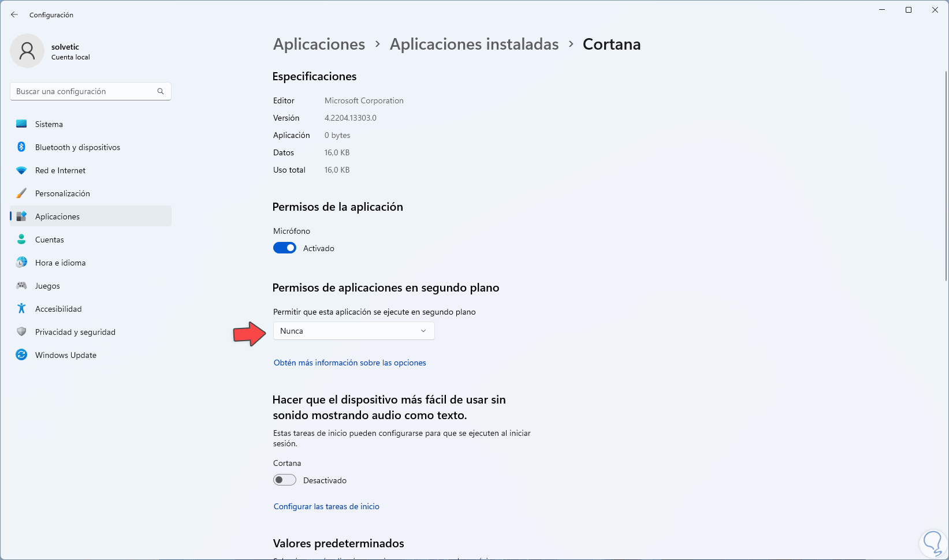This screenshot has height=560, width=949.
Task: Open Red e Internet settings
Action: [x=91, y=170]
